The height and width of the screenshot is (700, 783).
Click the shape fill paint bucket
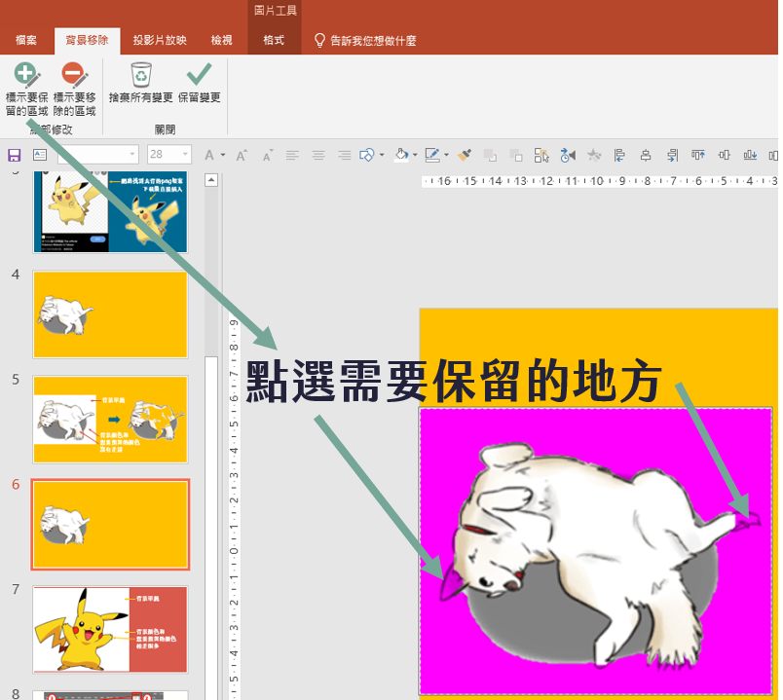pyautogui.click(x=401, y=155)
